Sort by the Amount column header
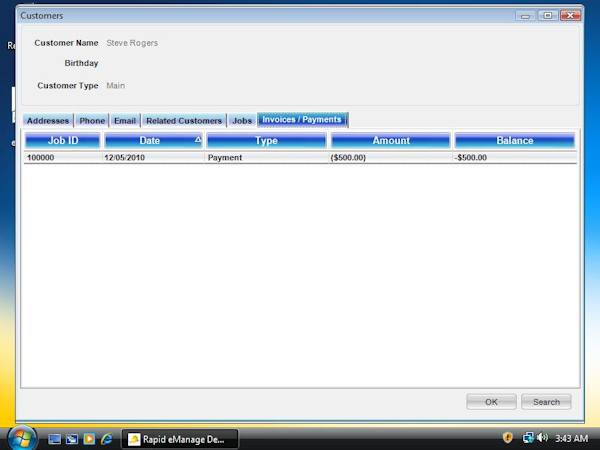This screenshot has height=450, width=600. click(391, 141)
